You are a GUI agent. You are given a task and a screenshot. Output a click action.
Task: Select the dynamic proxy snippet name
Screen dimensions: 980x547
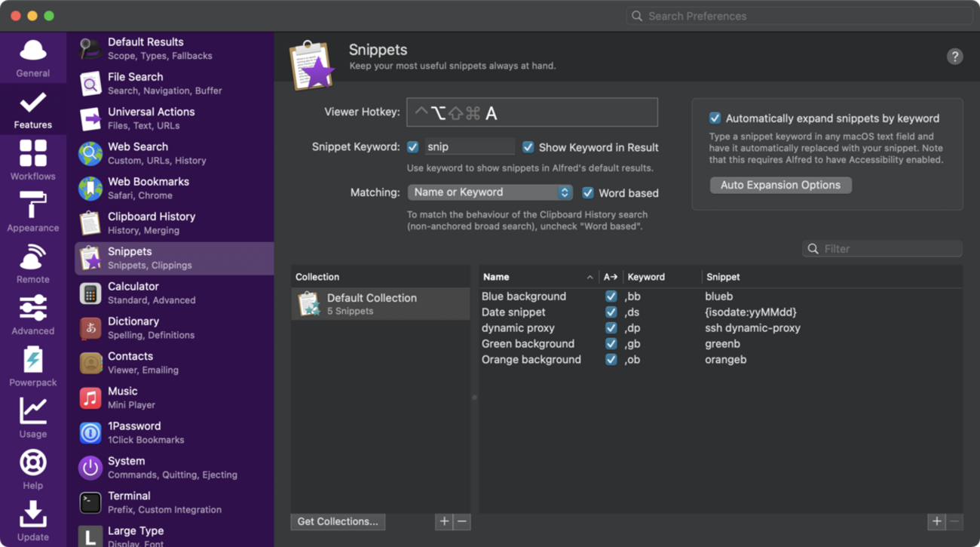click(x=518, y=328)
